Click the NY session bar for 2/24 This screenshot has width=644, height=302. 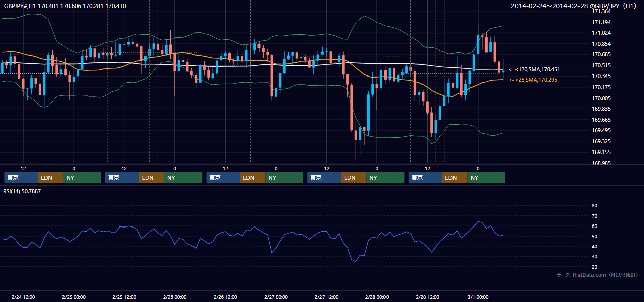pos(82,178)
